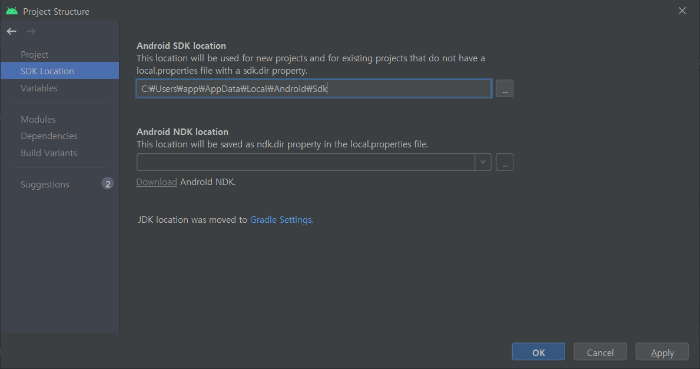Open the Project section

click(34, 54)
